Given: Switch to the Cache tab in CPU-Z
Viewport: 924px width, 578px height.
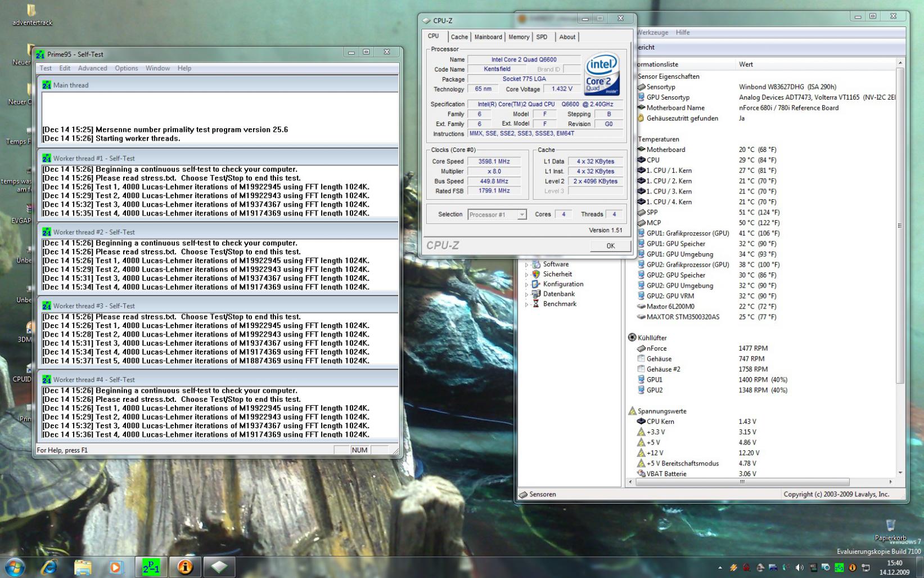Looking at the screenshot, I should point(459,37).
